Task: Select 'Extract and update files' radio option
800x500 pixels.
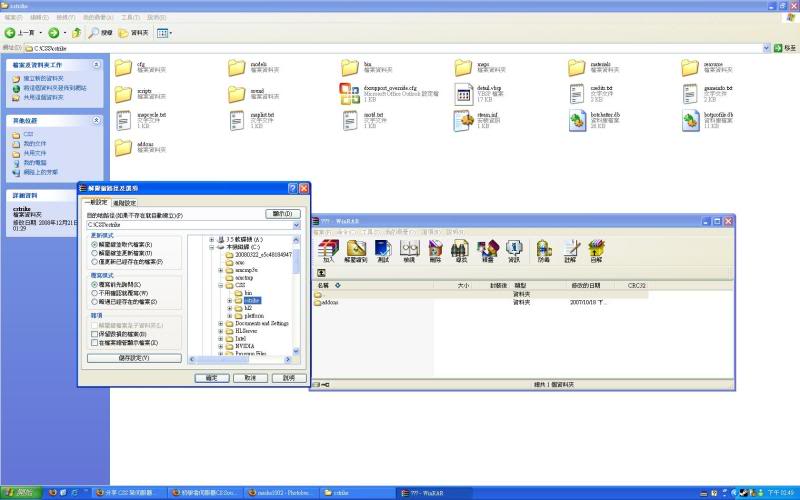Action: 95,253
